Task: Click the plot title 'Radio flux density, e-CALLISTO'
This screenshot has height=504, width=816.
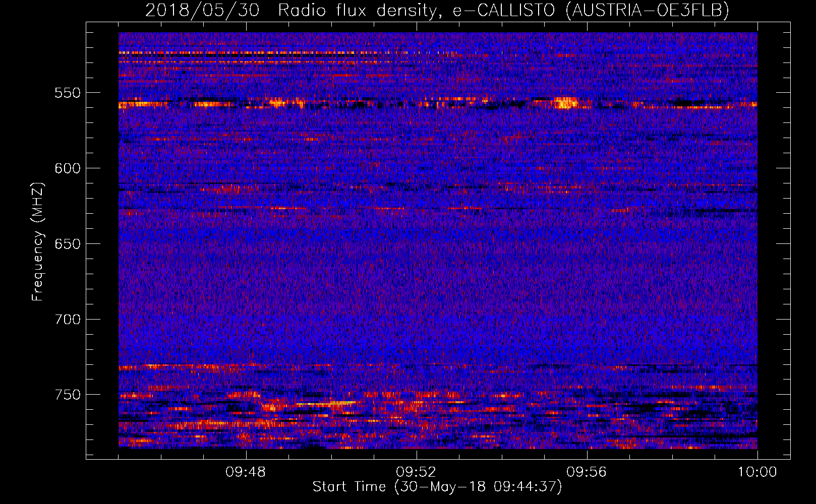Action: click(416, 11)
